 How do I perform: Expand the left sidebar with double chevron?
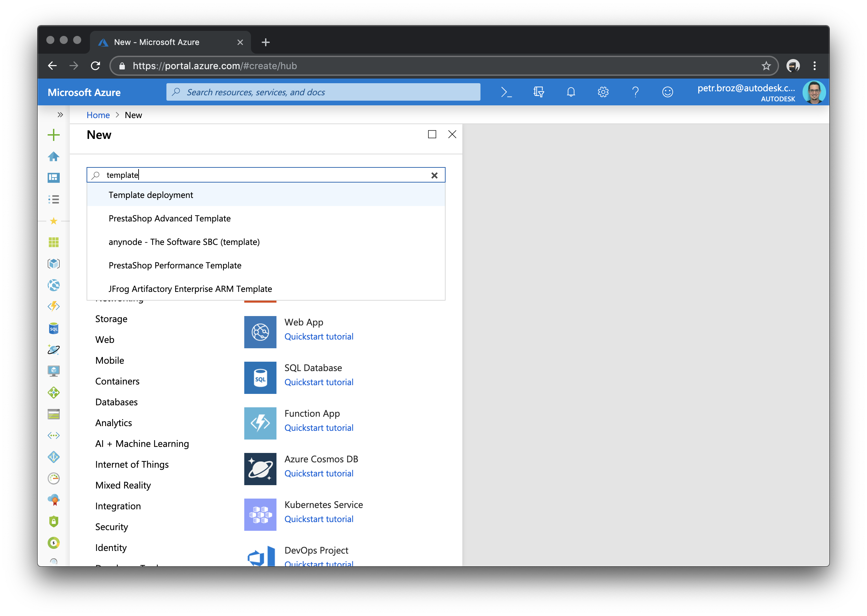coord(60,114)
